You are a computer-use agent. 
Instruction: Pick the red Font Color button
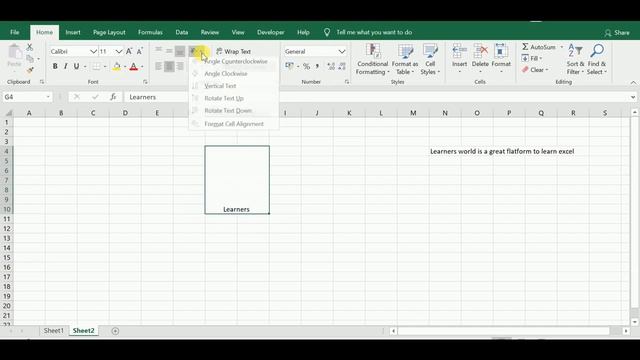pos(133,66)
